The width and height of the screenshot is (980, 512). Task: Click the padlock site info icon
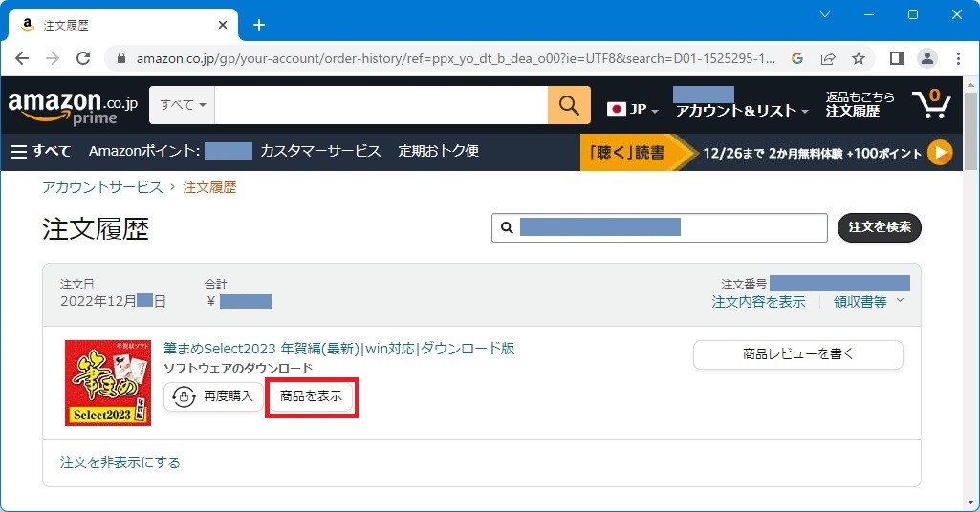(121, 58)
